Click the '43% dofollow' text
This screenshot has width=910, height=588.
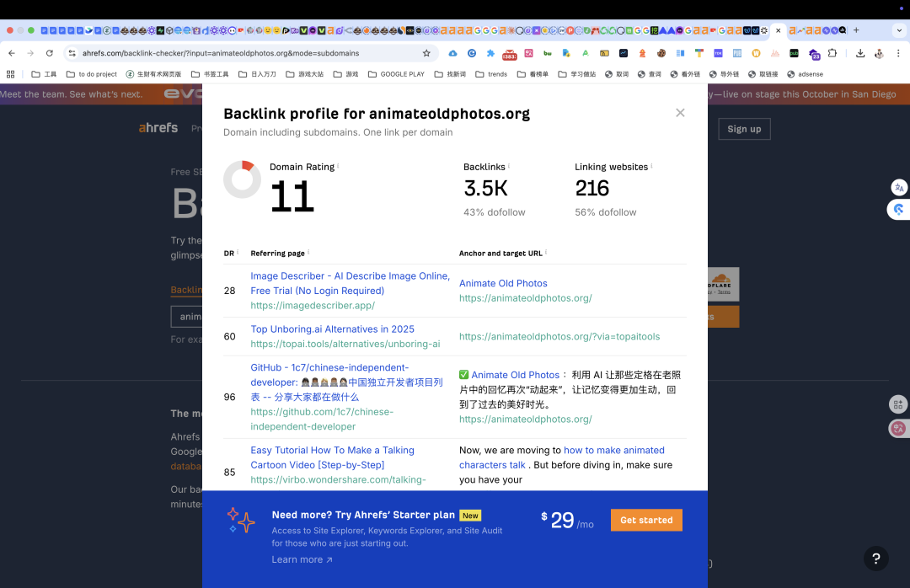[x=495, y=212]
